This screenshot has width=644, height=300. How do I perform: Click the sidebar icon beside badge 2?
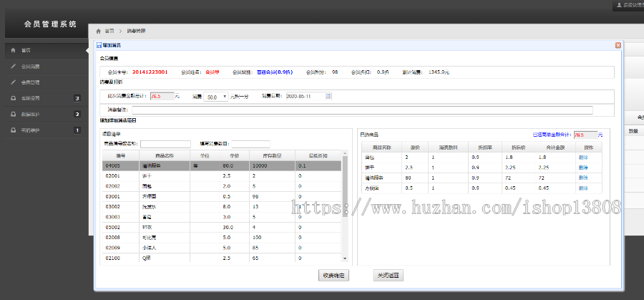pos(13,115)
